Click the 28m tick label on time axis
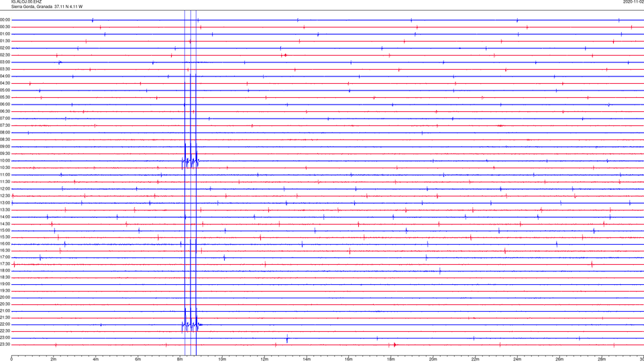The image size is (644, 362). [602, 359]
